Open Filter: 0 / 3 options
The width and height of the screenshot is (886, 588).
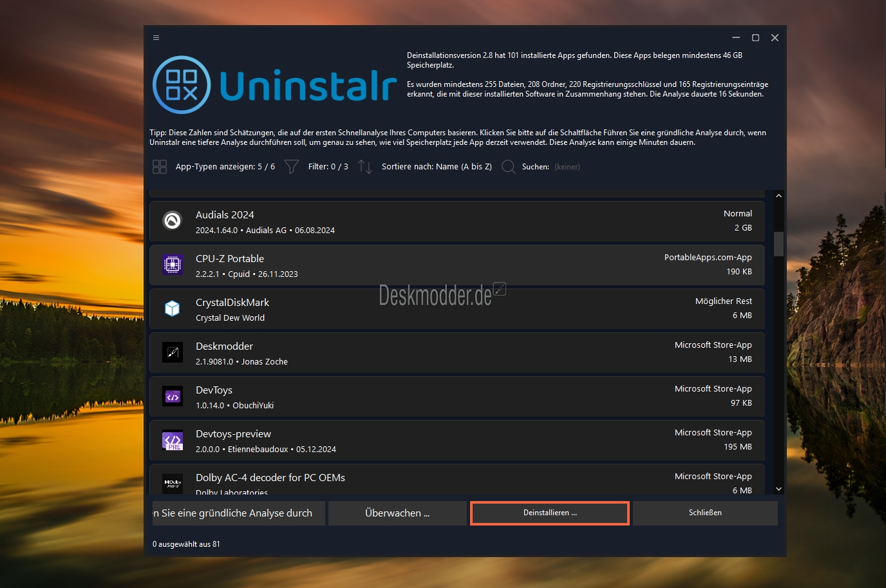328,167
